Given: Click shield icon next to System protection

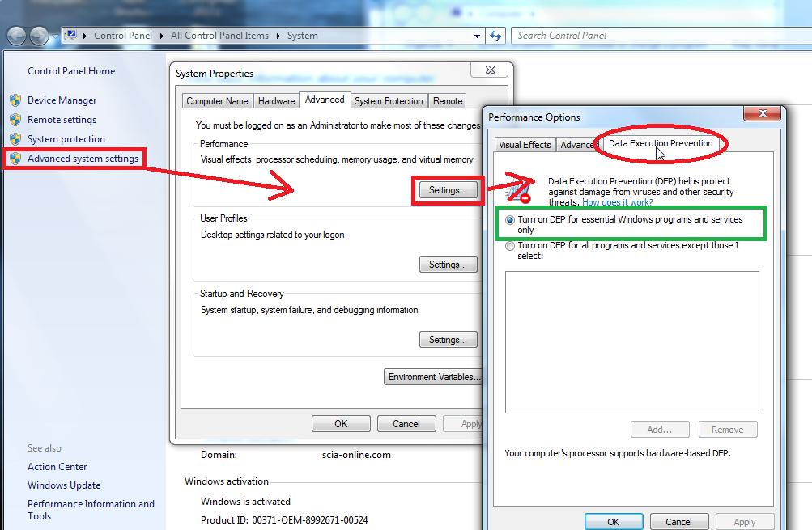Looking at the screenshot, I should pyautogui.click(x=15, y=138).
